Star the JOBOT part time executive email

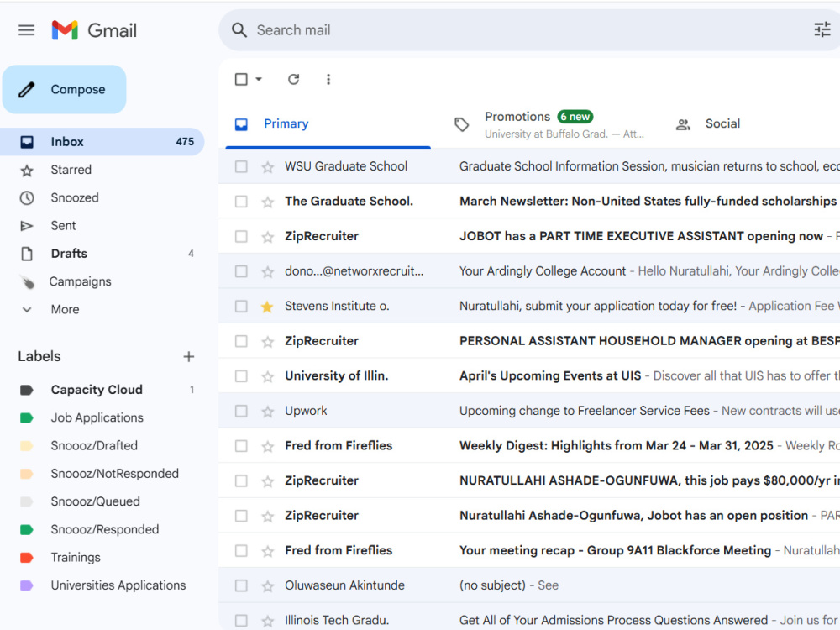[x=267, y=237]
